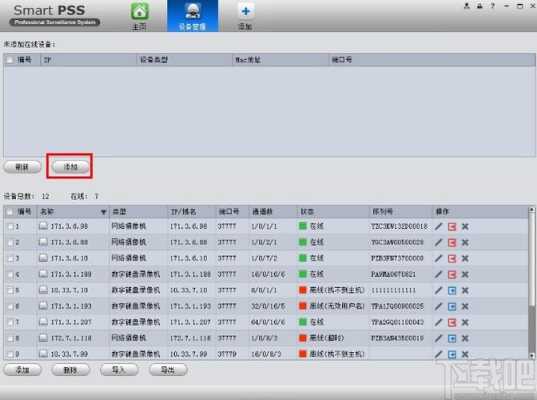Edit device 172.7.1.118 with the pencil icon
This screenshot has height=400, width=537.
(x=439, y=338)
